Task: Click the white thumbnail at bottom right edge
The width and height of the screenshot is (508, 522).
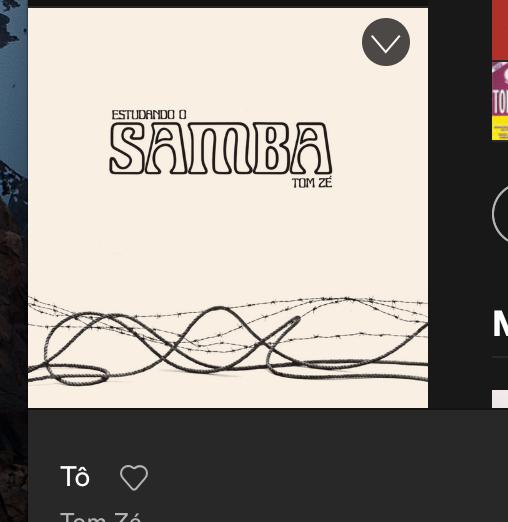Action: pos(500,399)
